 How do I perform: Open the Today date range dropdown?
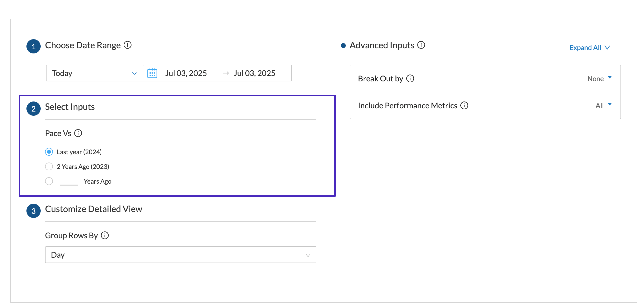pos(94,73)
